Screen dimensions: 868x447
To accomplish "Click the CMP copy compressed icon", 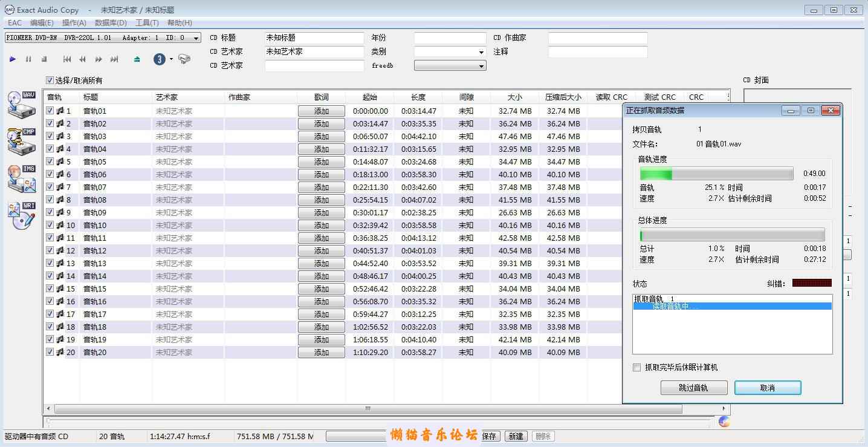I will 22,141.
